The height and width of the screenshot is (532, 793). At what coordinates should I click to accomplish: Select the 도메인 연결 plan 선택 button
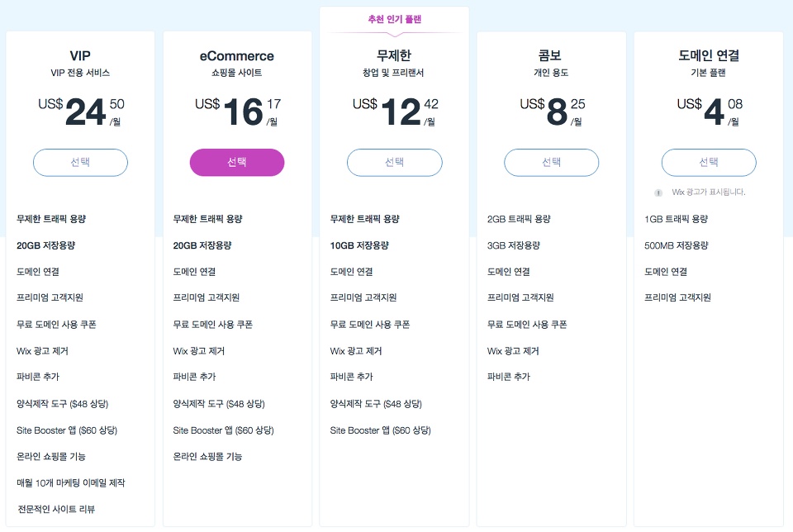tap(709, 163)
